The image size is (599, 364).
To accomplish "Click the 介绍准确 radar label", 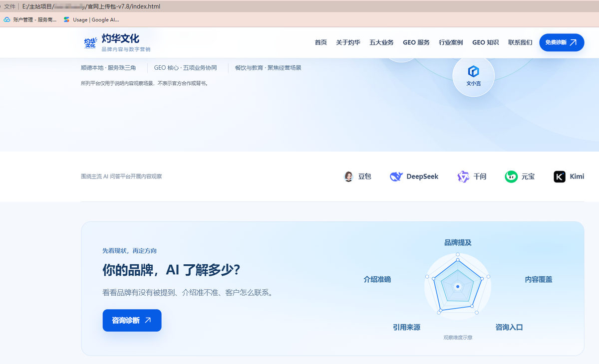I will tap(377, 280).
